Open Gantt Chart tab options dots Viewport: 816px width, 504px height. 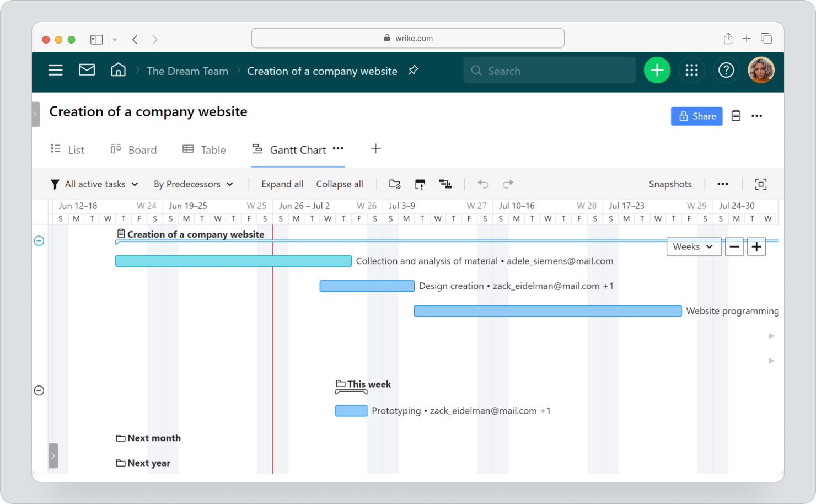point(339,148)
